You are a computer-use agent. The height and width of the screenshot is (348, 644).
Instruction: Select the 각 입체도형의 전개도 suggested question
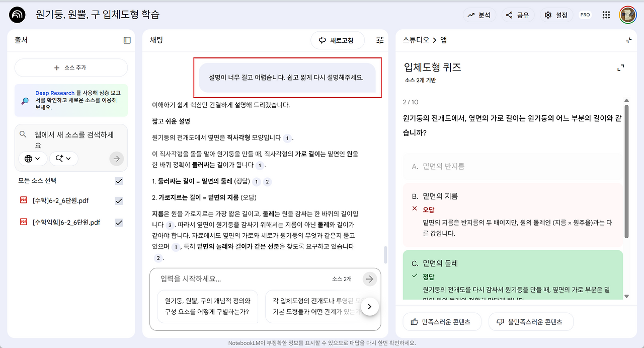point(314,306)
